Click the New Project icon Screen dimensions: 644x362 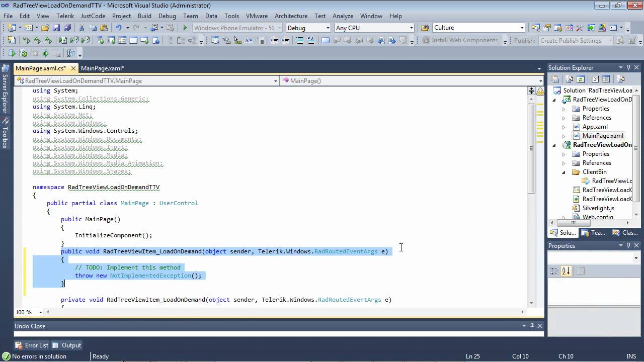coord(12,28)
